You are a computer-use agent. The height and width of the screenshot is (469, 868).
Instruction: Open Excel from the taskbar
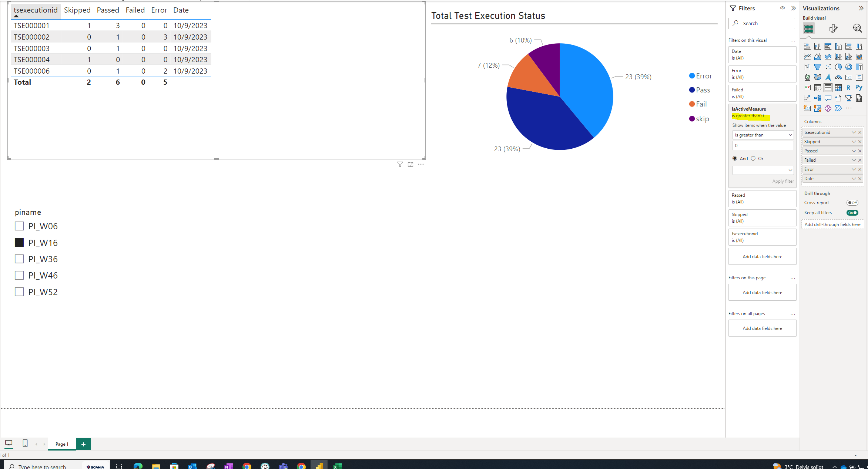pos(337,465)
